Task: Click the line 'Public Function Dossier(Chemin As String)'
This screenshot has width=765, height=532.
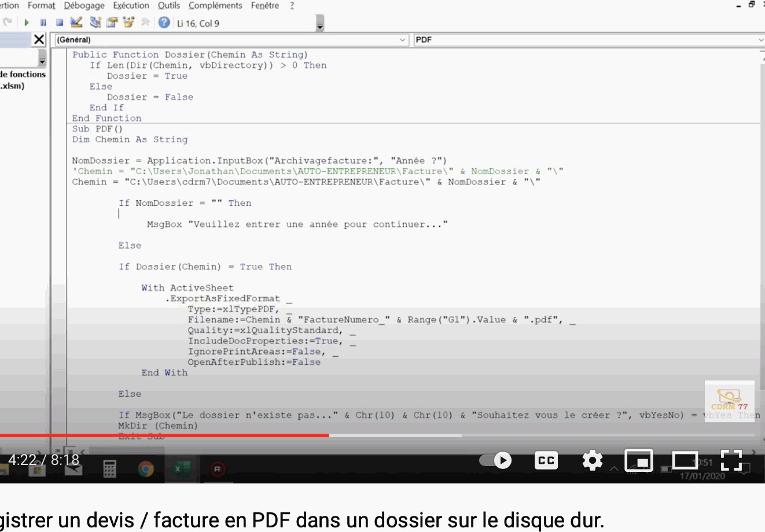Action: (190, 54)
